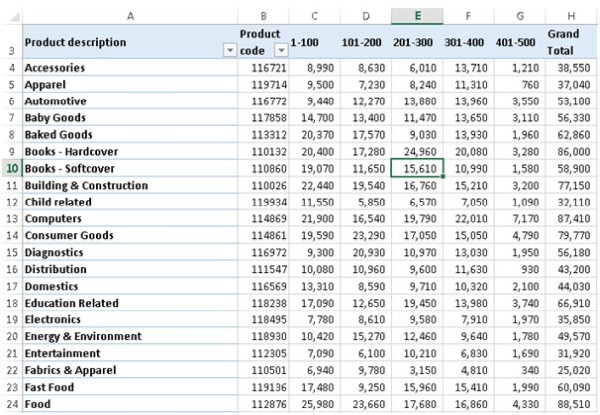Screen dimensions: 600x415
Task: Click column H header
Action: point(574,15)
